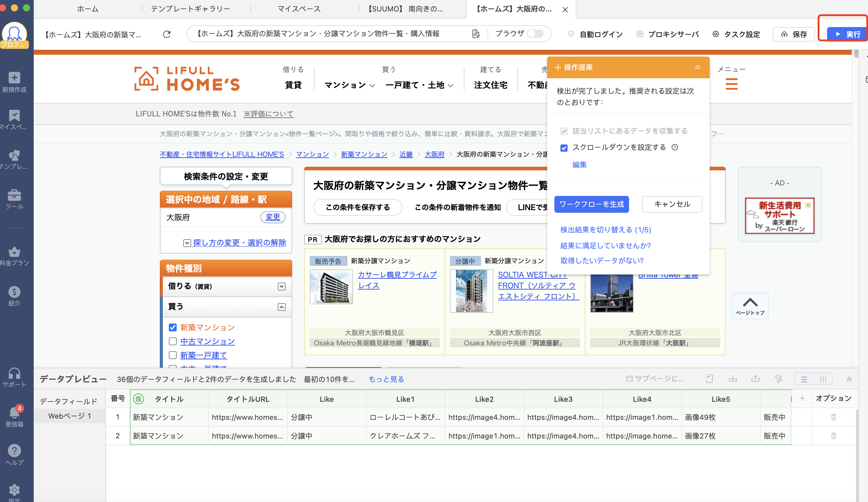Switch to horizontal row layout view icon

click(804, 379)
